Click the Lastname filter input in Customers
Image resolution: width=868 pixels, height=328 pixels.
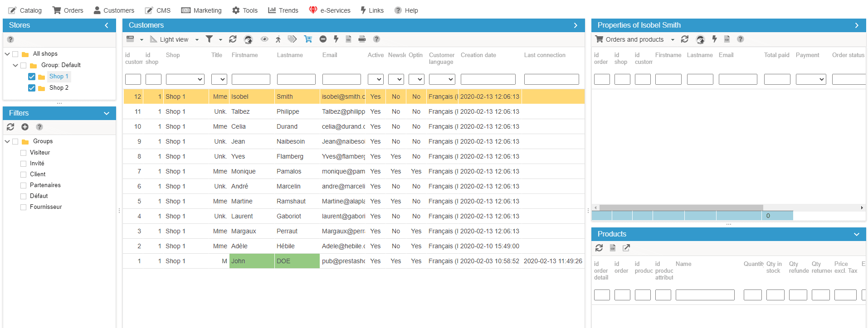click(296, 80)
